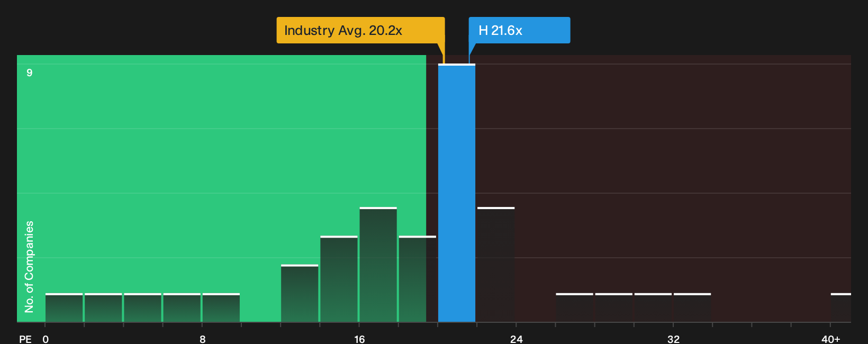
Task: Click the '40+' axis label
Action: (830, 339)
